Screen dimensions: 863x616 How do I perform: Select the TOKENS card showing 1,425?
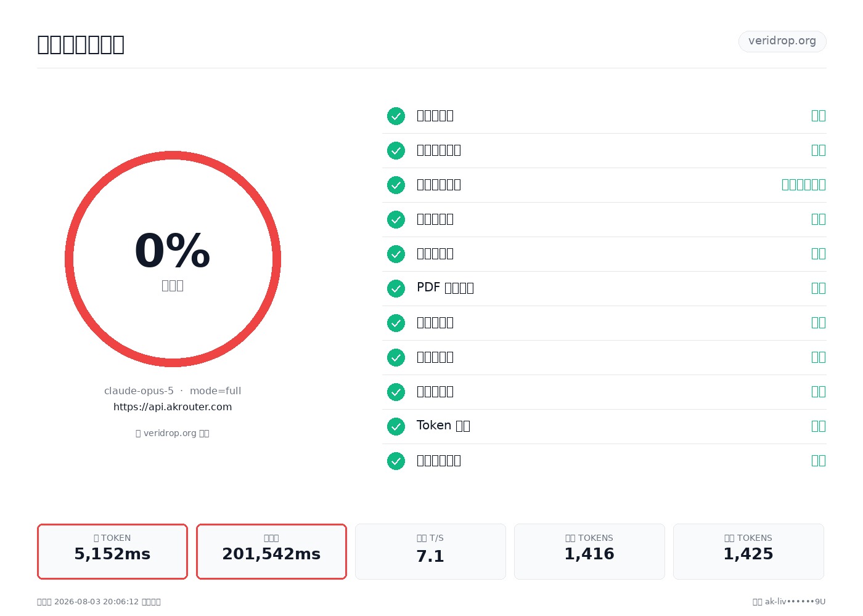748,551
